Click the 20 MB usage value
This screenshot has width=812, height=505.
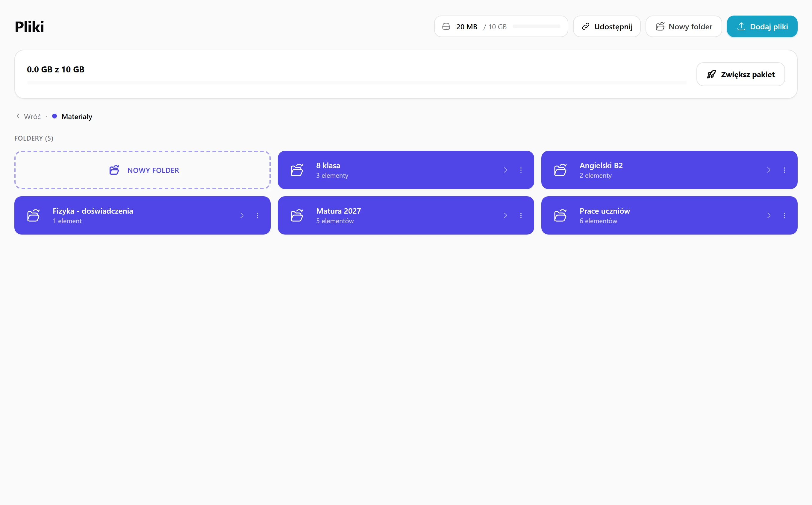pyautogui.click(x=466, y=27)
